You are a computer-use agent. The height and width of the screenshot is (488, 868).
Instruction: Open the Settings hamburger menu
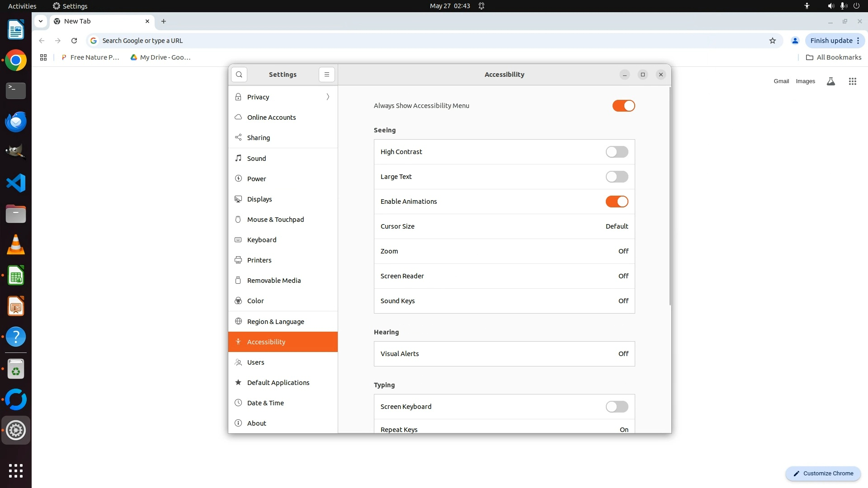pyautogui.click(x=326, y=75)
